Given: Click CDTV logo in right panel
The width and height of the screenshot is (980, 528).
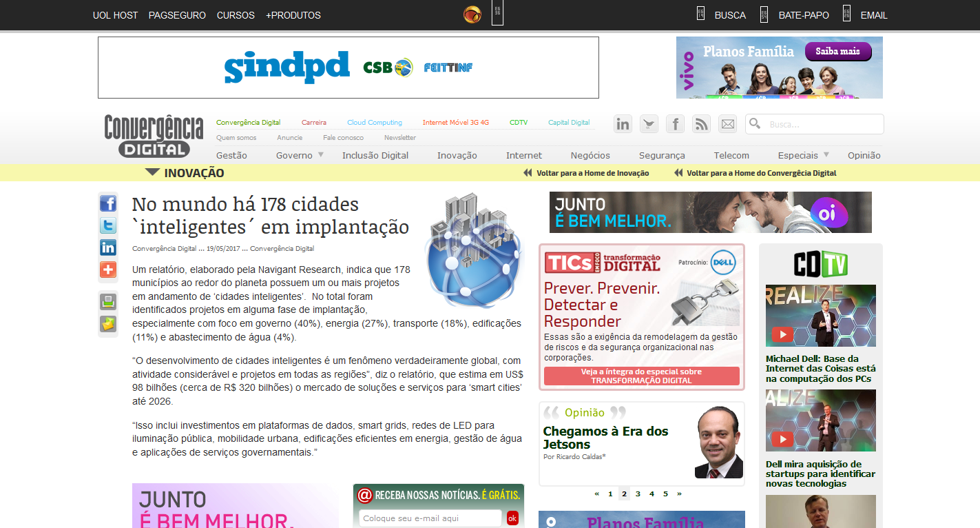Looking at the screenshot, I should [820, 264].
